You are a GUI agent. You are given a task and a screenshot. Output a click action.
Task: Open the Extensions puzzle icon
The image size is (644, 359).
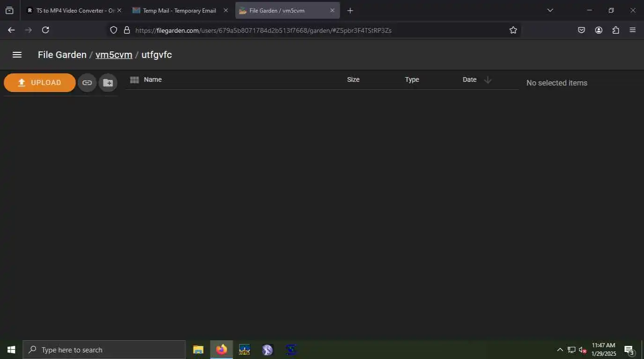pyautogui.click(x=615, y=30)
